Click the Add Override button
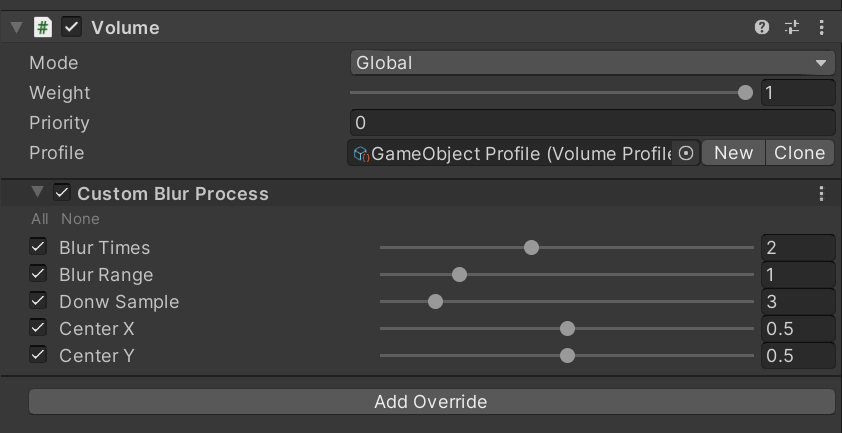Viewport: 842px width, 433px height. click(x=431, y=402)
